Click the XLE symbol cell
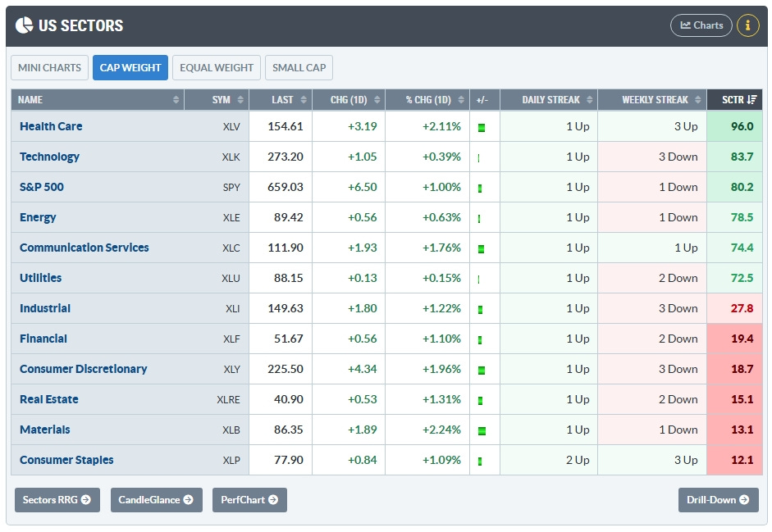Screen dimensions: 772x532 coord(231,217)
